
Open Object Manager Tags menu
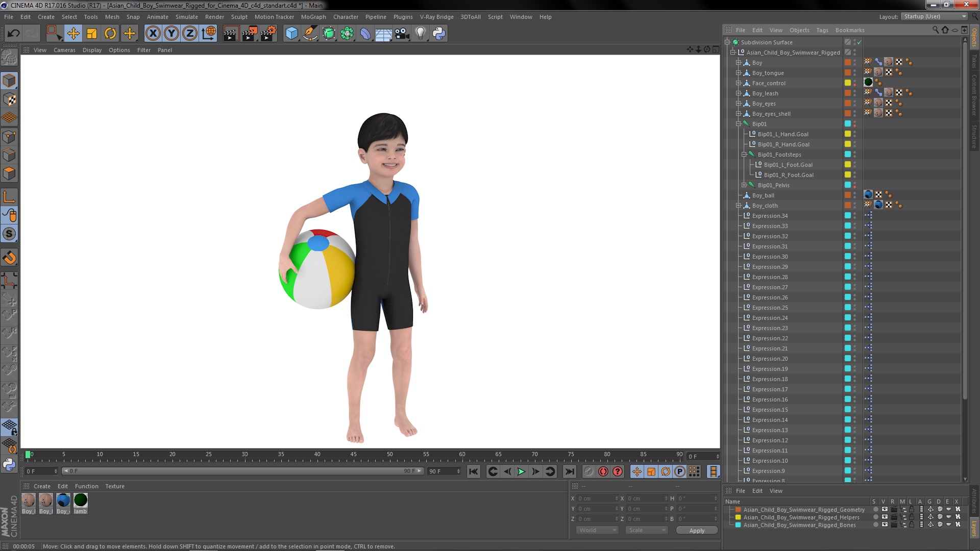(x=822, y=30)
